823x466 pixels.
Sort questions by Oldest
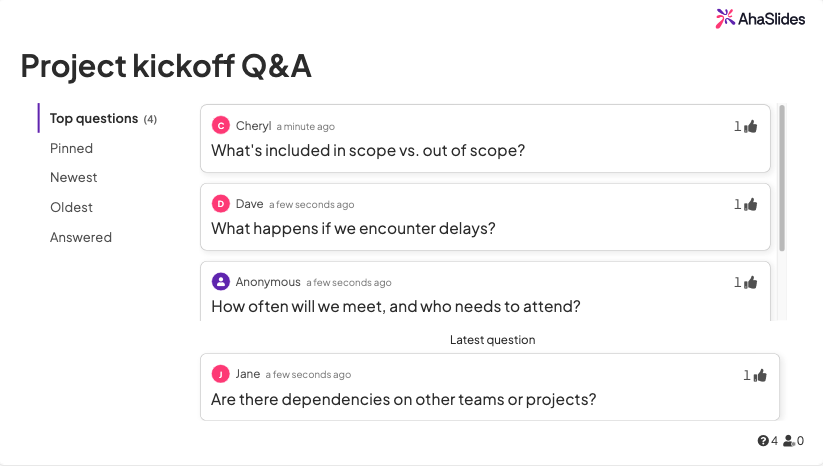pyautogui.click(x=71, y=207)
